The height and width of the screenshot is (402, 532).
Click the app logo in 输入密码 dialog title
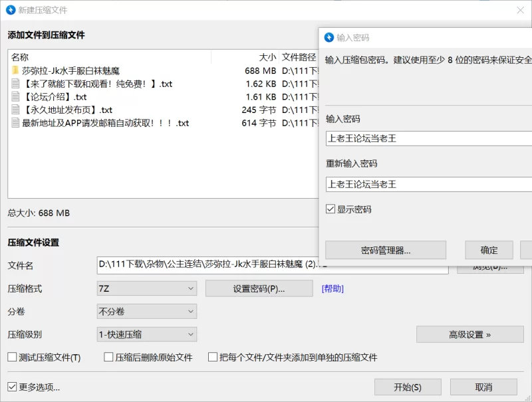point(329,38)
